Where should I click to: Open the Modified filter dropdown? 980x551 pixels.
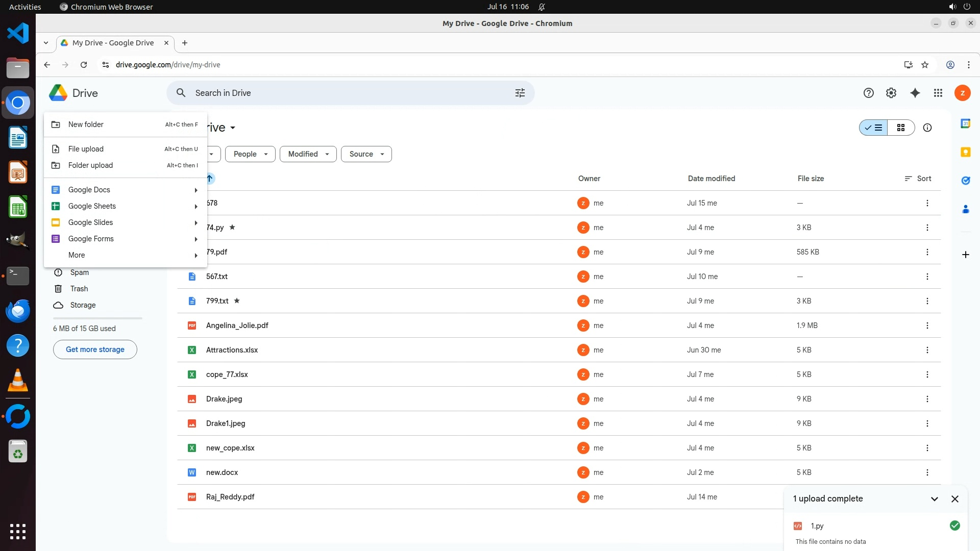tap(308, 154)
